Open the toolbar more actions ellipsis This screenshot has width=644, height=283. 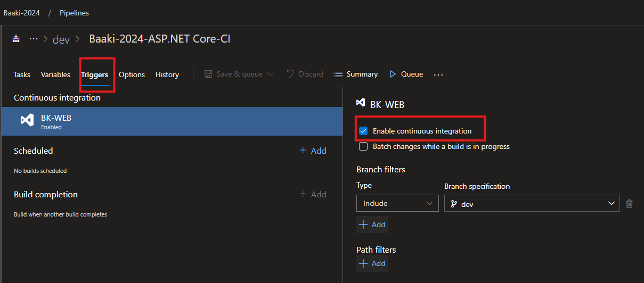tap(438, 75)
